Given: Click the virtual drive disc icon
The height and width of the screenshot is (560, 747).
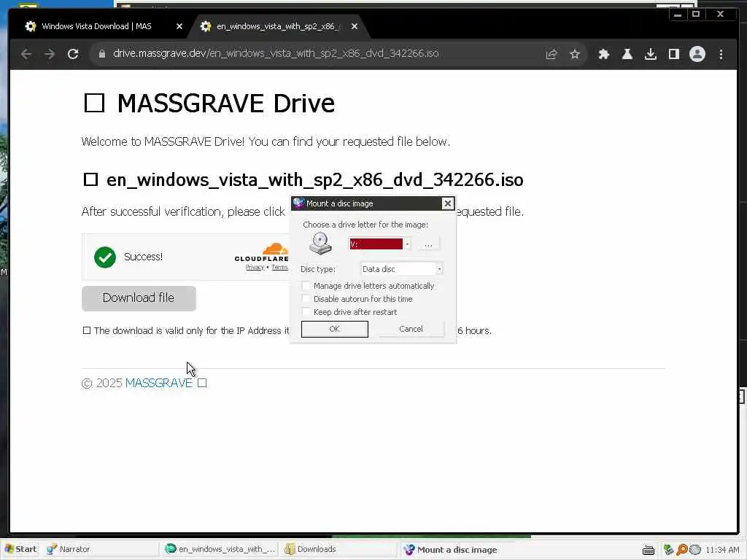Looking at the screenshot, I should 320,244.
